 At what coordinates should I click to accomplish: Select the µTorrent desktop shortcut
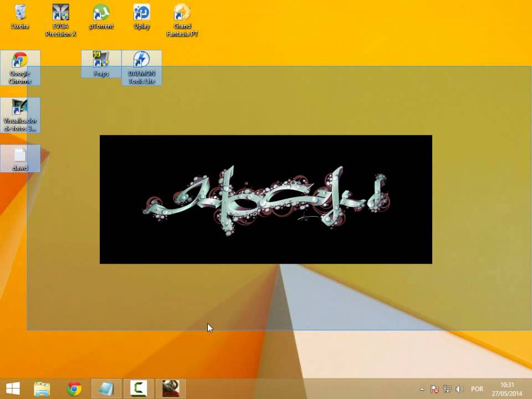click(101, 16)
